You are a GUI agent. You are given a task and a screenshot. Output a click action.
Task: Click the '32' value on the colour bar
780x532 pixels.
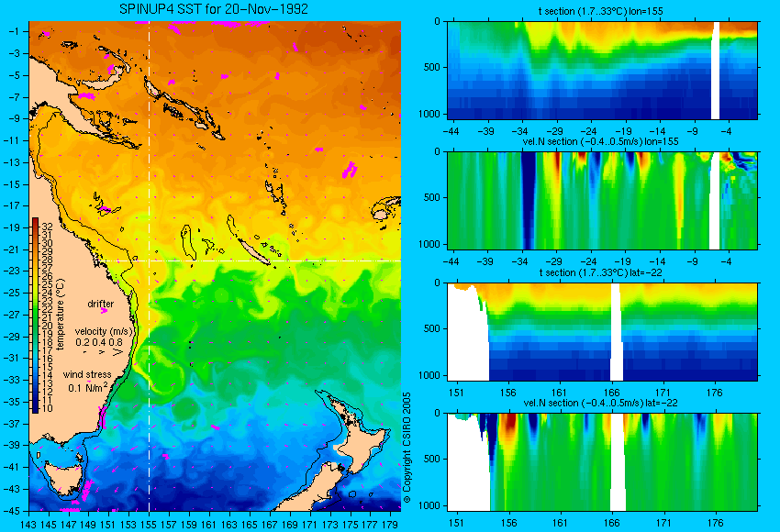click(x=47, y=227)
